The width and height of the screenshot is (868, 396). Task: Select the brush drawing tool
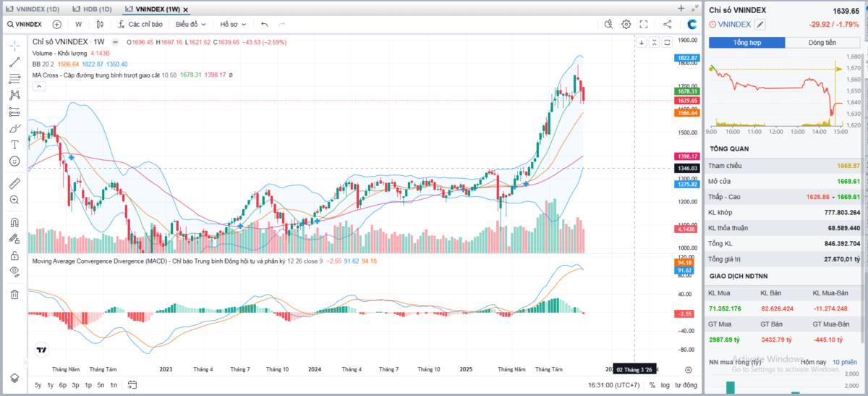pos(14,128)
